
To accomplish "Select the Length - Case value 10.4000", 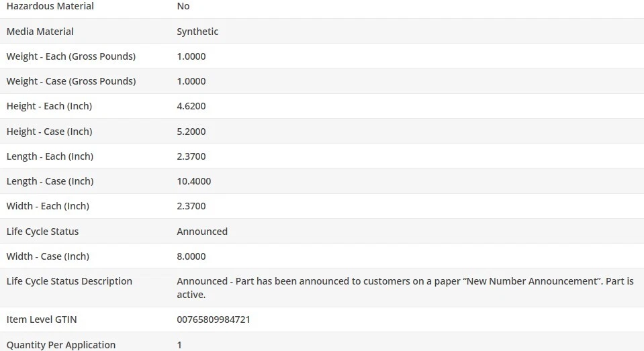I will 194,181.
